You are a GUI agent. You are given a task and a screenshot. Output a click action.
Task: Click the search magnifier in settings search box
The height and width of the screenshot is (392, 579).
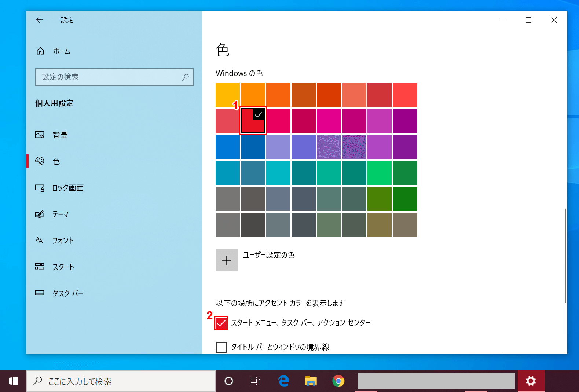click(x=185, y=77)
